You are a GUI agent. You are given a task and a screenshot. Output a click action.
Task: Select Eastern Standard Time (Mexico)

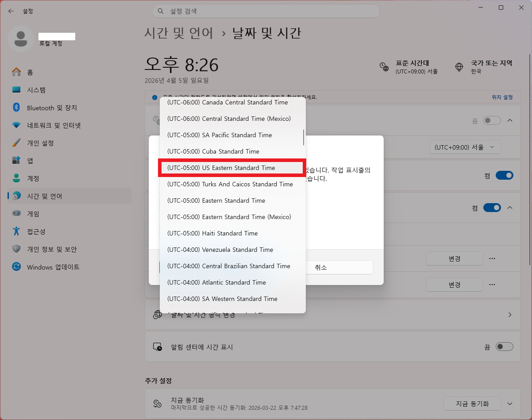tap(232, 217)
